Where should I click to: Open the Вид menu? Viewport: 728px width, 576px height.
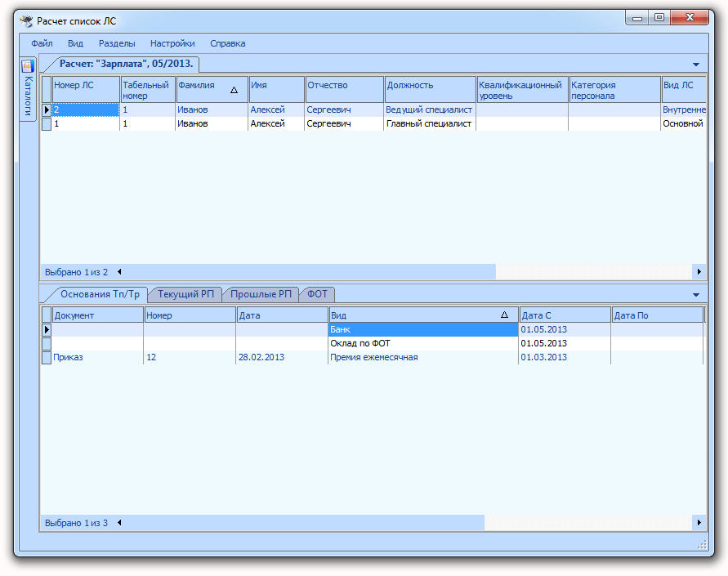pyautogui.click(x=75, y=43)
